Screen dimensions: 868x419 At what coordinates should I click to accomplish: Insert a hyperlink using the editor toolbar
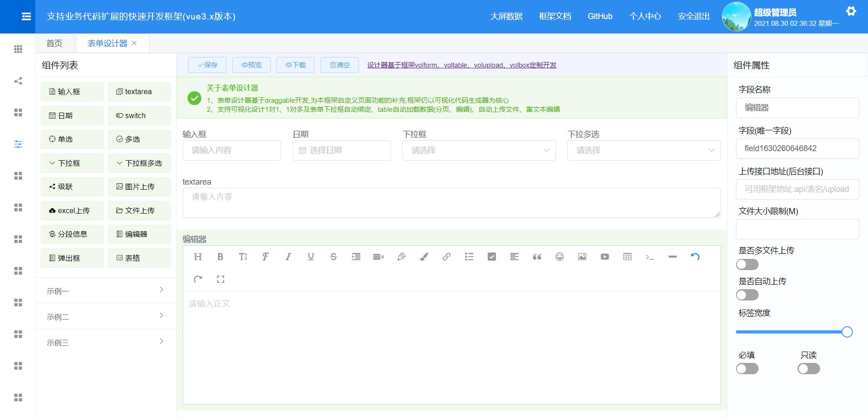tap(447, 257)
